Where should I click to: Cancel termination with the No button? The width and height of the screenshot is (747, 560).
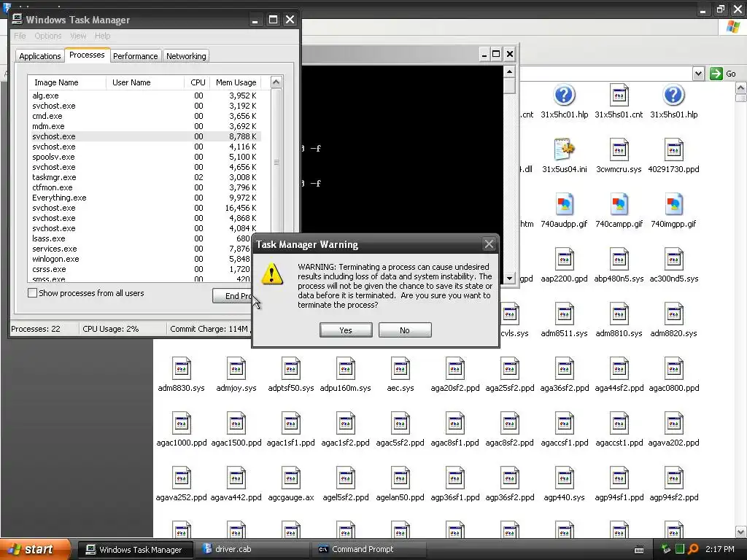405,330
